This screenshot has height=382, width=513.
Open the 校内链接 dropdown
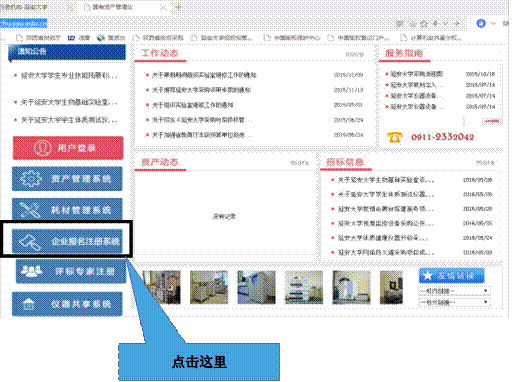(454, 291)
